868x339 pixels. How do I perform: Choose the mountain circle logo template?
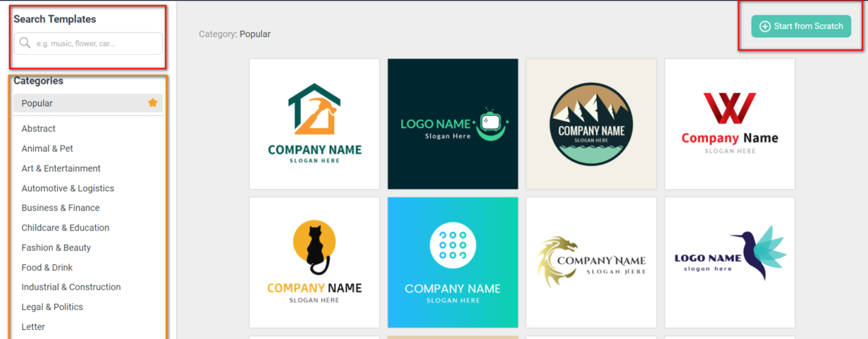coord(591,123)
